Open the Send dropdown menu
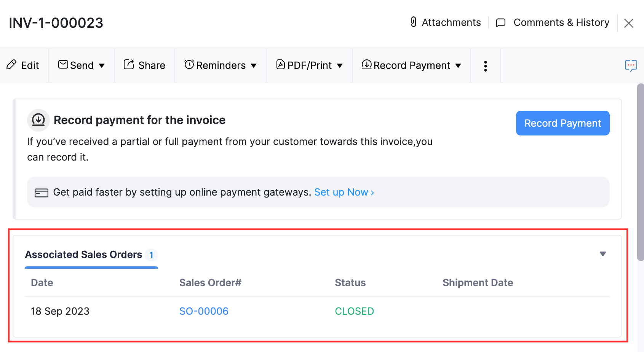Image resolution: width=644 pixels, height=352 pixels. tap(81, 65)
